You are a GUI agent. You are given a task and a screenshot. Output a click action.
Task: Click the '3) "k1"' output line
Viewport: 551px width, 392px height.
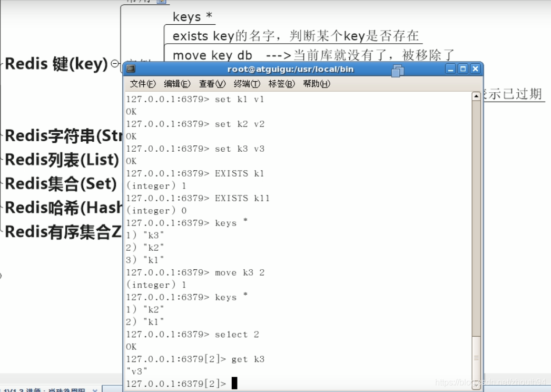point(145,260)
